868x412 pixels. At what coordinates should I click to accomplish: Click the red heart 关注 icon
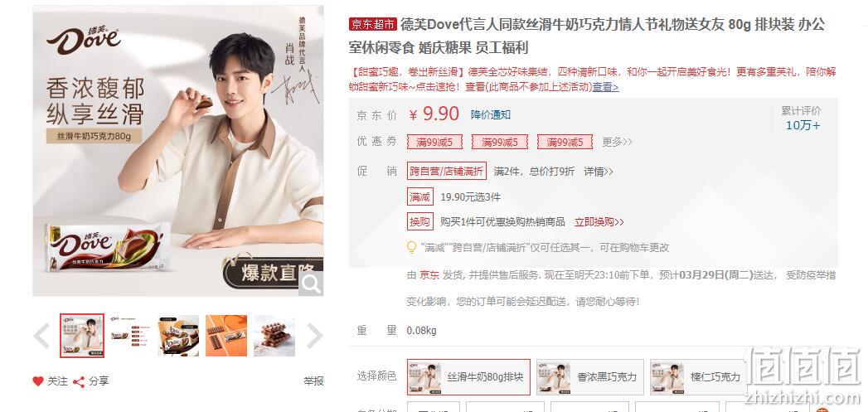pos(37,381)
